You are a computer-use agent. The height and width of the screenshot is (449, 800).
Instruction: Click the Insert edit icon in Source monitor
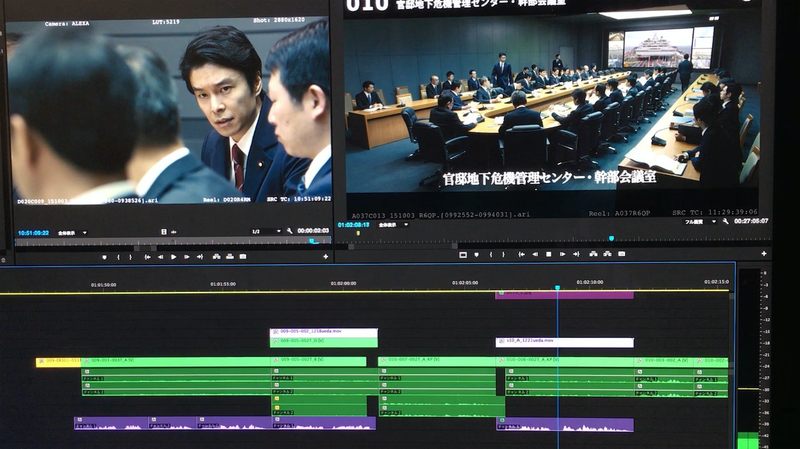pos(217,257)
